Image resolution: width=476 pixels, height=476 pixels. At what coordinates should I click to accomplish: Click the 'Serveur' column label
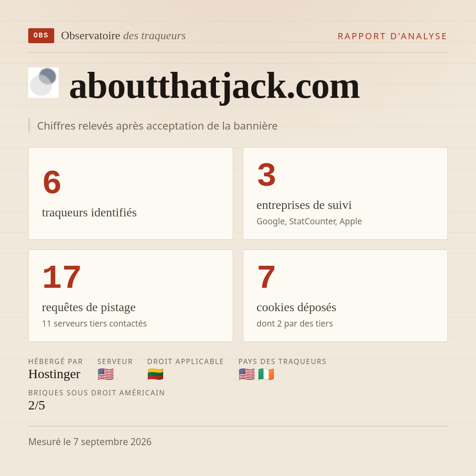click(115, 361)
